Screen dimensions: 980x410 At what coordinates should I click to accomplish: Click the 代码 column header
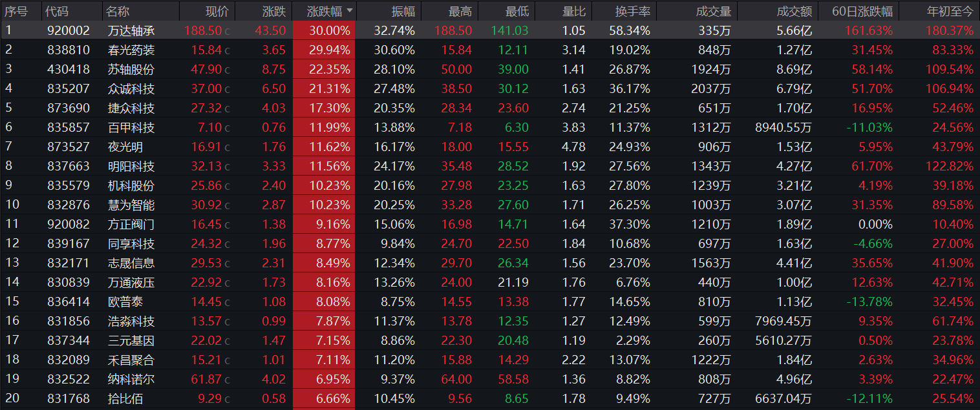point(58,11)
